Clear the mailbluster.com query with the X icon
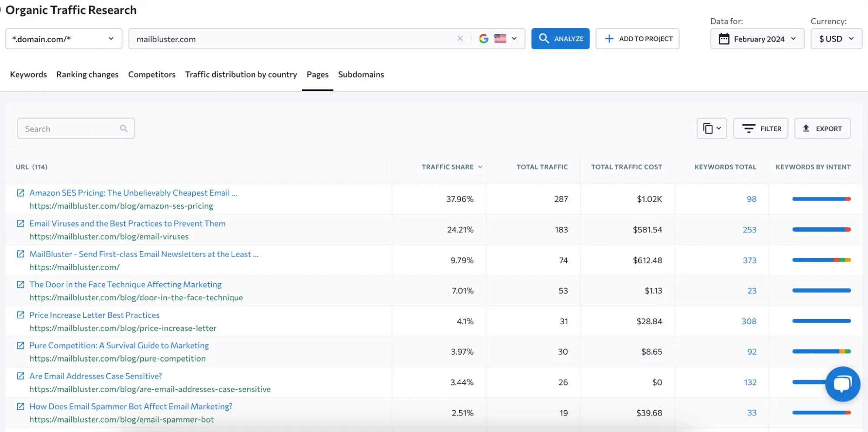This screenshot has width=868, height=432. (460, 39)
